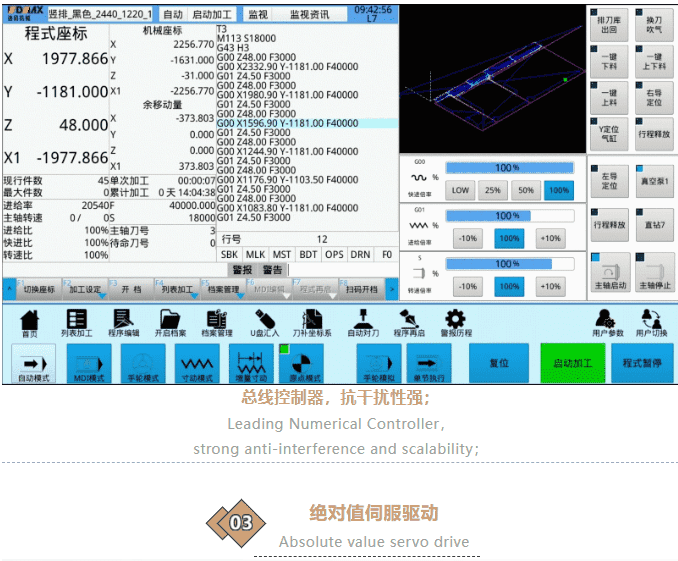The width and height of the screenshot is (678, 561).
Task: Click F8 扫码开档 scan to open
Action: pos(361,289)
